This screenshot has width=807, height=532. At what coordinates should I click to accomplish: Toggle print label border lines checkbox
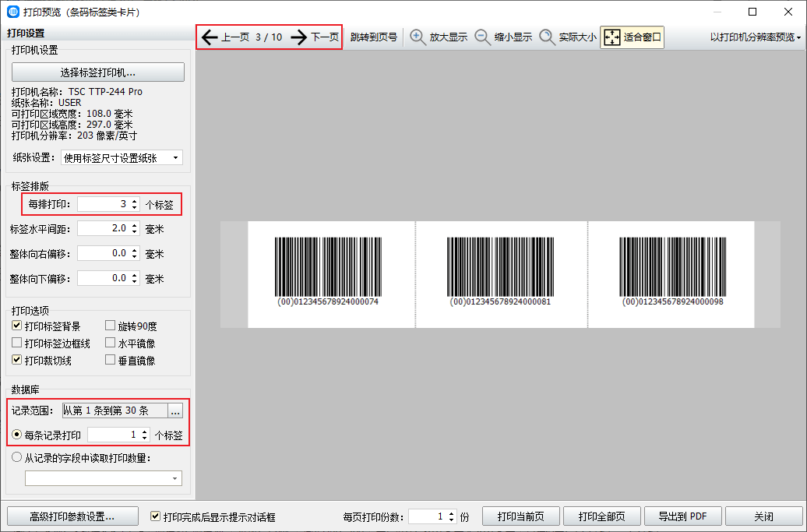(17, 344)
